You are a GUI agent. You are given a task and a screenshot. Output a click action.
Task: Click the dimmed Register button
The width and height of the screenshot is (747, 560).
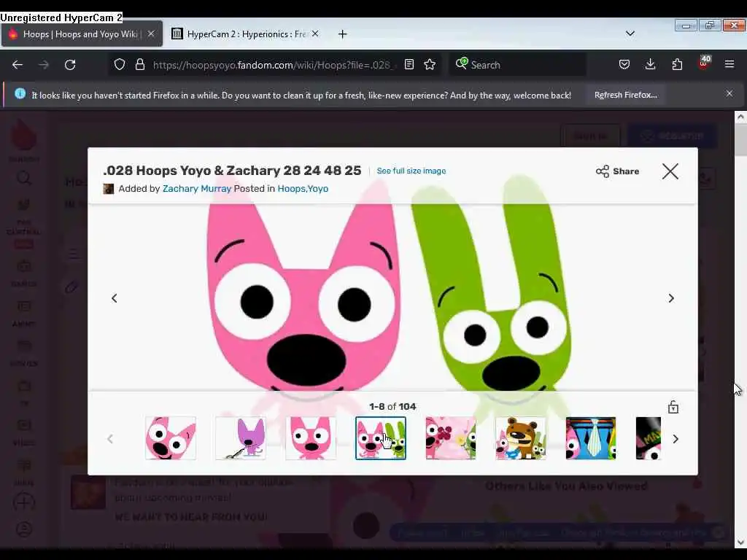[x=673, y=136]
